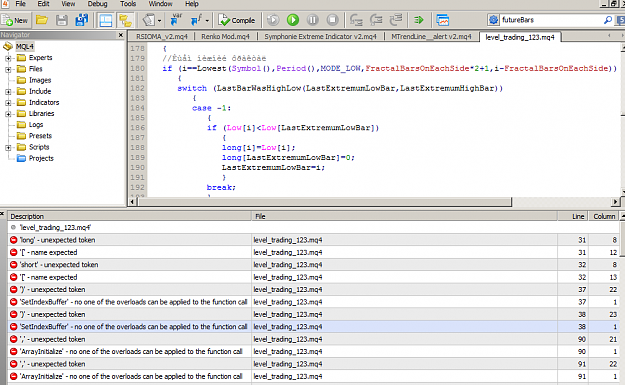
Task: Click the Step Into debug icon
Action: pyautogui.click(x=356, y=20)
